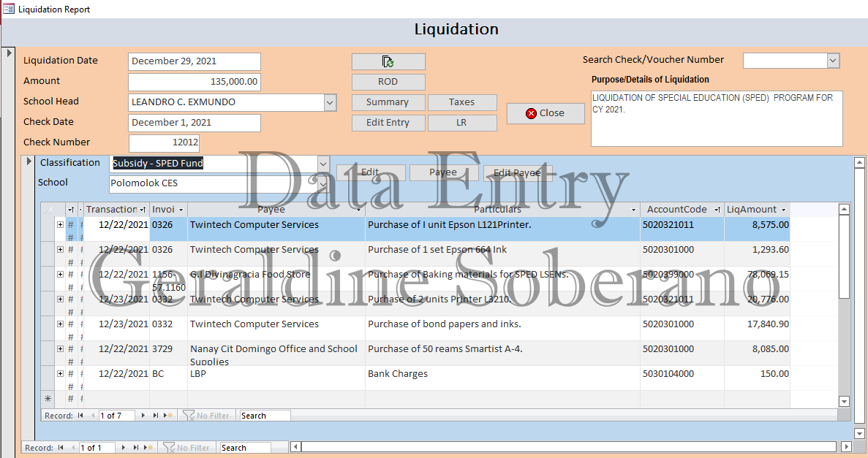868x458 pixels.
Task: Click the Check Number field
Action: [x=164, y=142]
